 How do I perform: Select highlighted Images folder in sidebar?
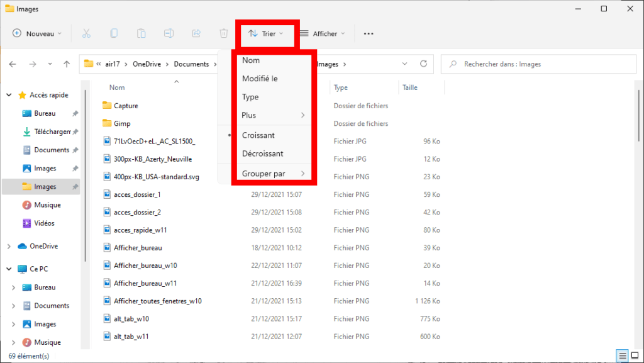coord(41,187)
